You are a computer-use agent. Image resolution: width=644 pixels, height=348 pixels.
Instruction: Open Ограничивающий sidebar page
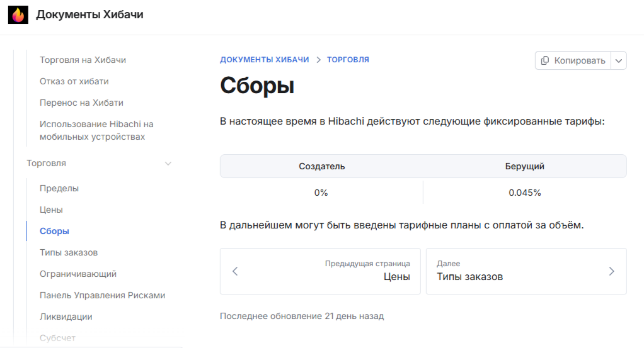point(78,274)
